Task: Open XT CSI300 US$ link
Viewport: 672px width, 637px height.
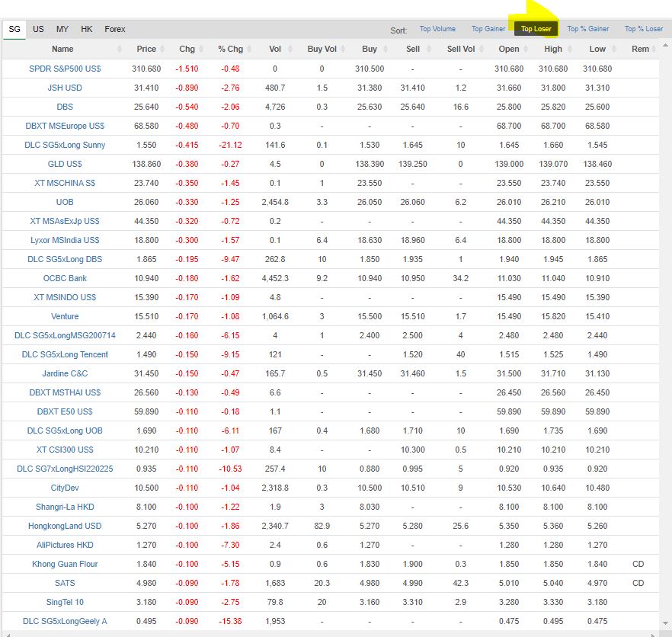Action: [65, 450]
